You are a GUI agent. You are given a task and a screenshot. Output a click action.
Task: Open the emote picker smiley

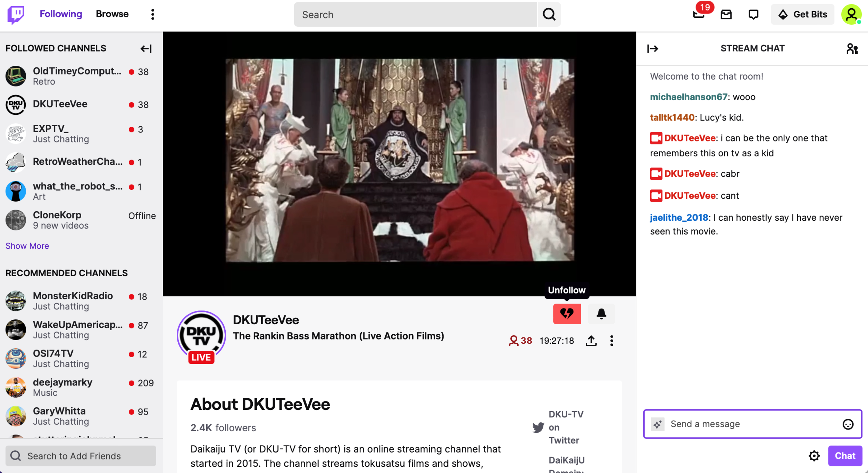(848, 424)
